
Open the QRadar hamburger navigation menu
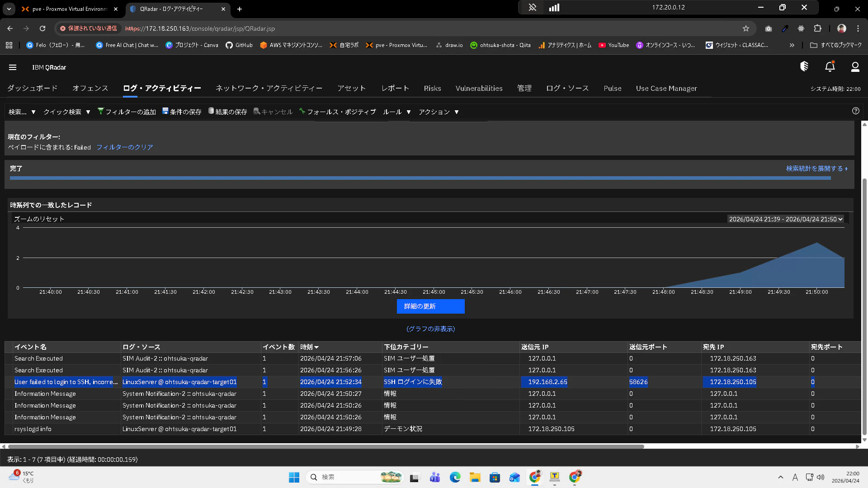click(13, 67)
